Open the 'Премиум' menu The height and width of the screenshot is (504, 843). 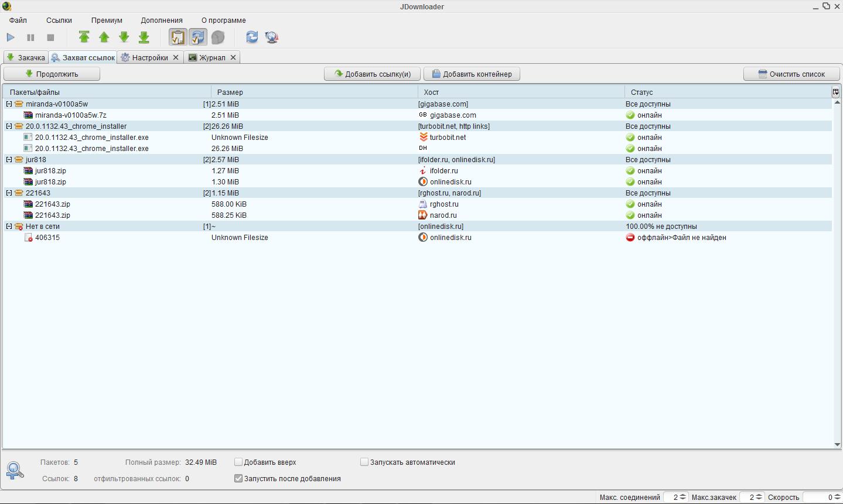tap(107, 20)
